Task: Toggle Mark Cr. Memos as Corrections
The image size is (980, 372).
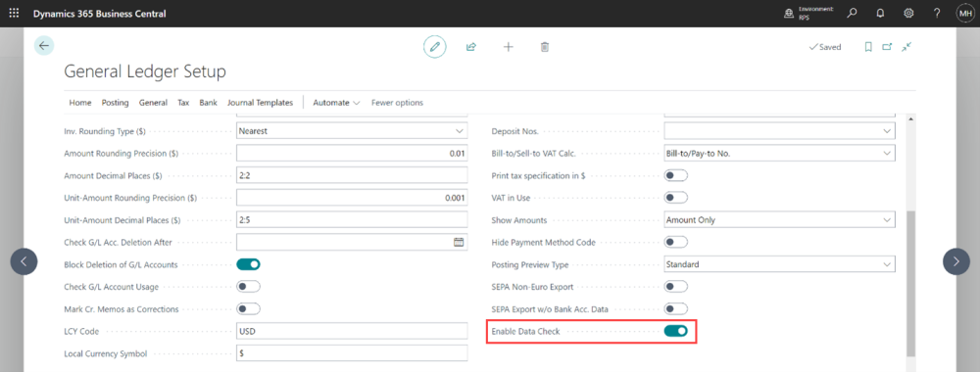Action: click(248, 309)
